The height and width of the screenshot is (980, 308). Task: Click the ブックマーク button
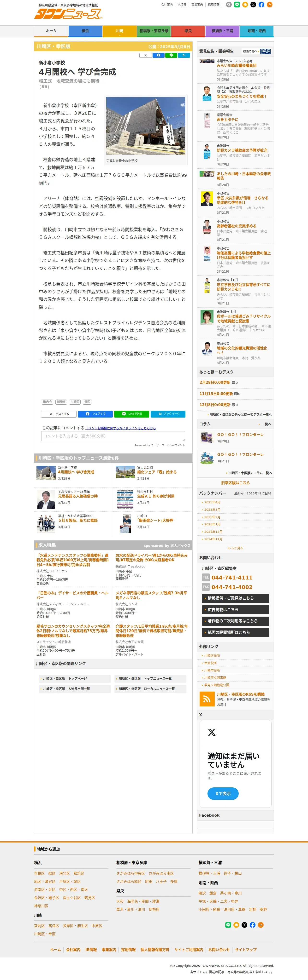pyautogui.click(x=168, y=414)
